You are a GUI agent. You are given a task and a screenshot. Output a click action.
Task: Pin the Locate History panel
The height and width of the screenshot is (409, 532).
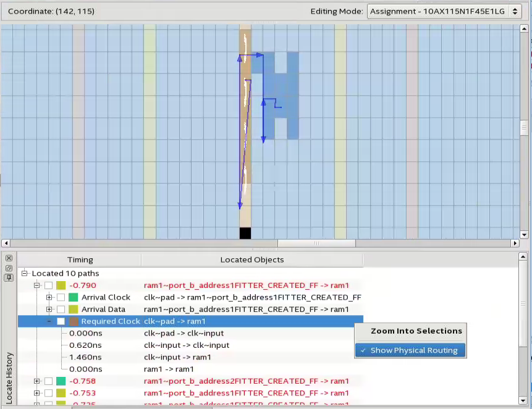[x=9, y=277]
